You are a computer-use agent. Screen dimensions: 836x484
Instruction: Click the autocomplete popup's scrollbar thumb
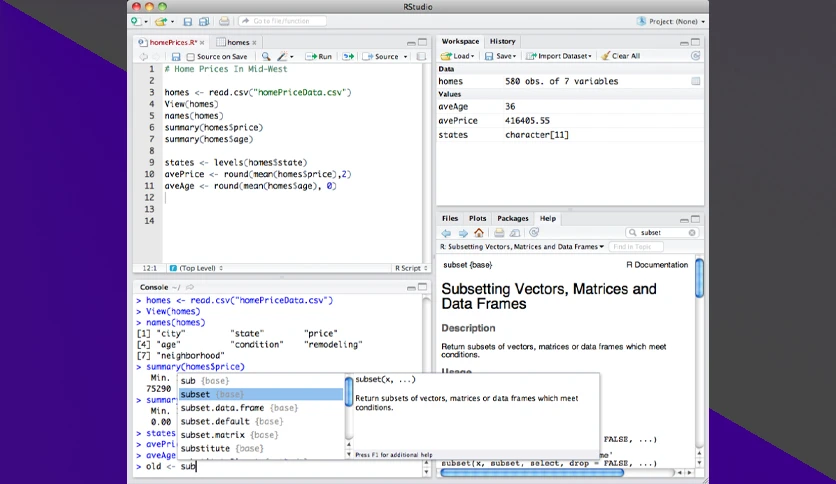click(349, 392)
